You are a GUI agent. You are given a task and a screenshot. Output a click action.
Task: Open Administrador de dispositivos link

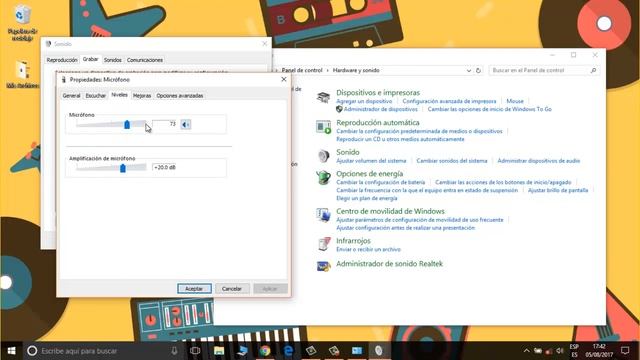[x=380, y=109]
